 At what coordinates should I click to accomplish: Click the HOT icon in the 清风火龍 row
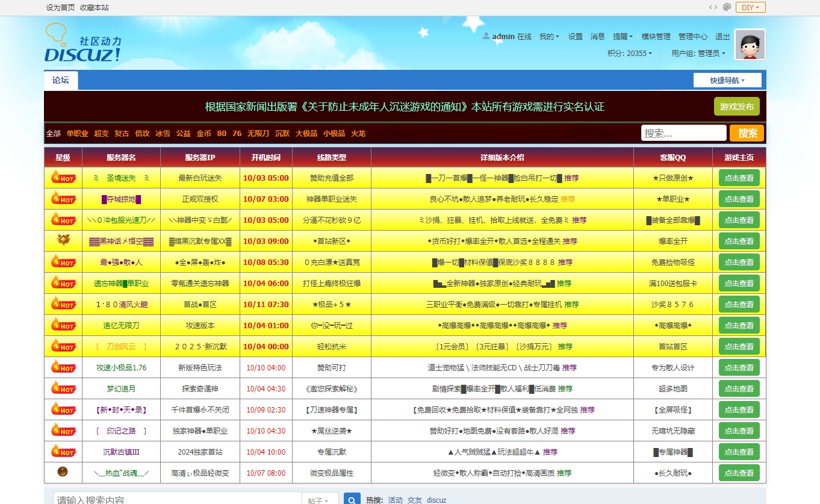pyautogui.click(x=63, y=304)
